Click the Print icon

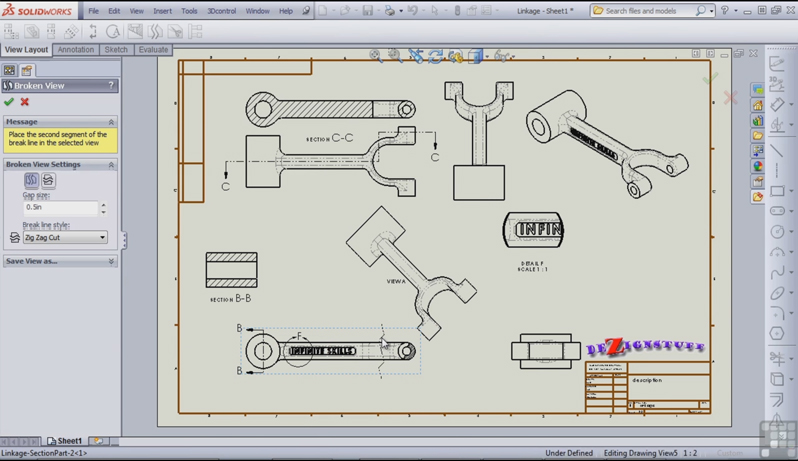(x=389, y=11)
